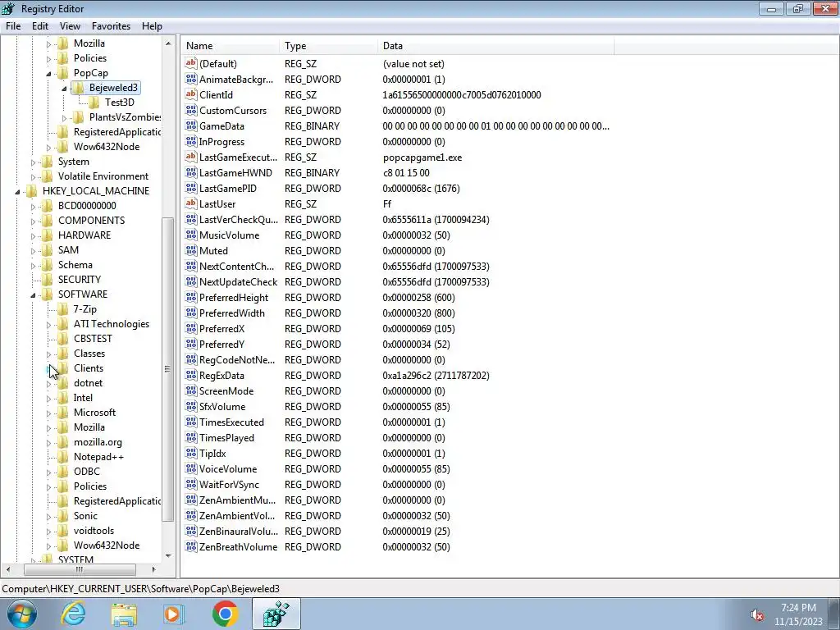The height and width of the screenshot is (630, 840).
Task: Click tree vertical scrollbar up arrow
Action: tap(168, 43)
